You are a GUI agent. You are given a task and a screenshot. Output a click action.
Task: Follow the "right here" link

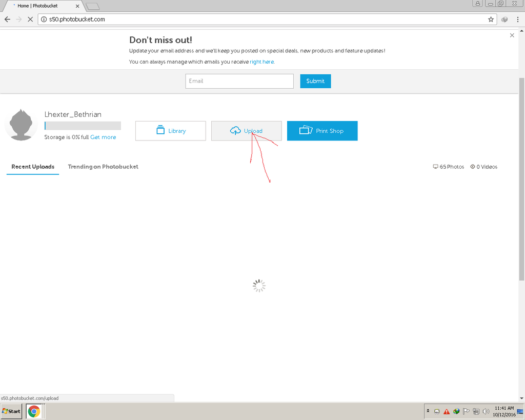click(x=261, y=62)
